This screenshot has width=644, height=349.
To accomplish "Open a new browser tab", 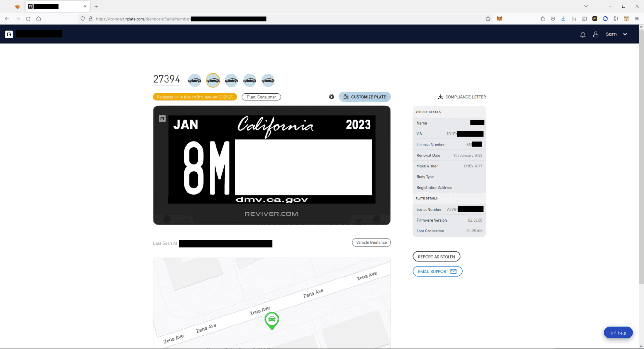I will point(96,6).
